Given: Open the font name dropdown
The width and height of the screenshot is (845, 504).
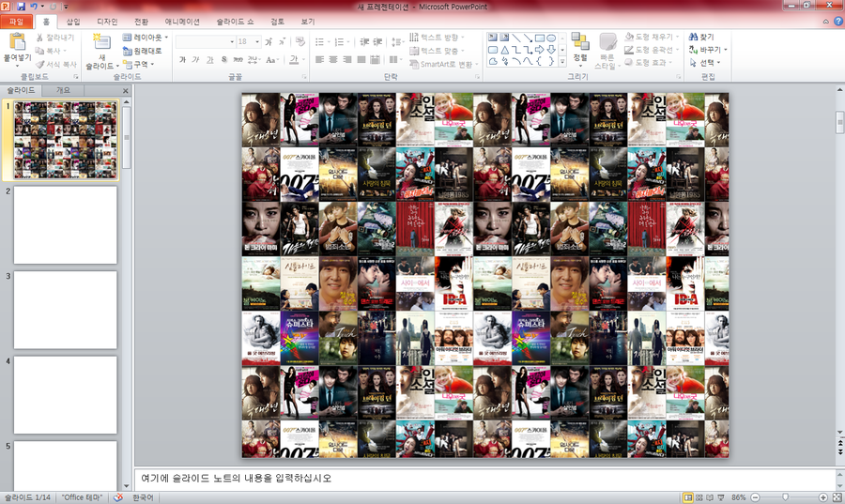Looking at the screenshot, I should (232, 41).
